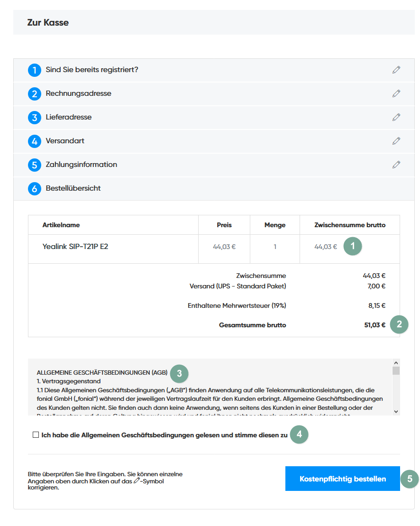Click green annotation badge number 5

pyautogui.click(x=410, y=479)
